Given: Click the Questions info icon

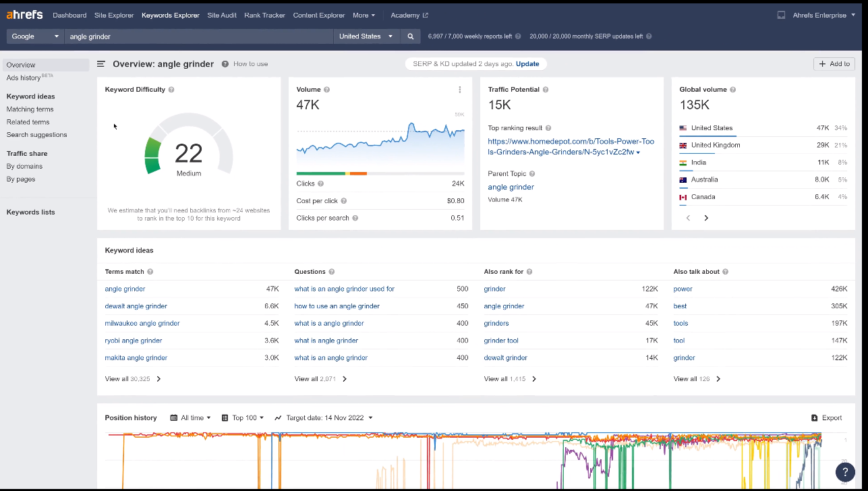Looking at the screenshot, I should 332,272.
